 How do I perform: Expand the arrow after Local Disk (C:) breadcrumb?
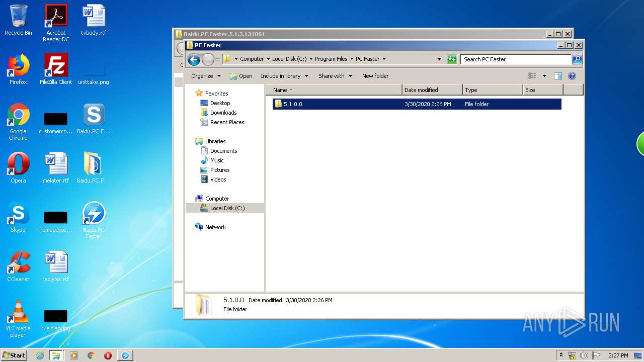pos(311,59)
